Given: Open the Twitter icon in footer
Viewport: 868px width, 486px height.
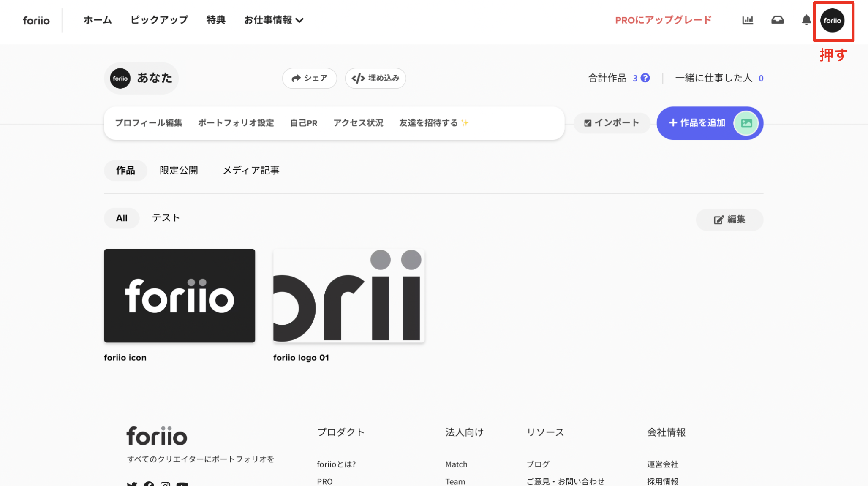Looking at the screenshot, I should (x=132, y=484).
